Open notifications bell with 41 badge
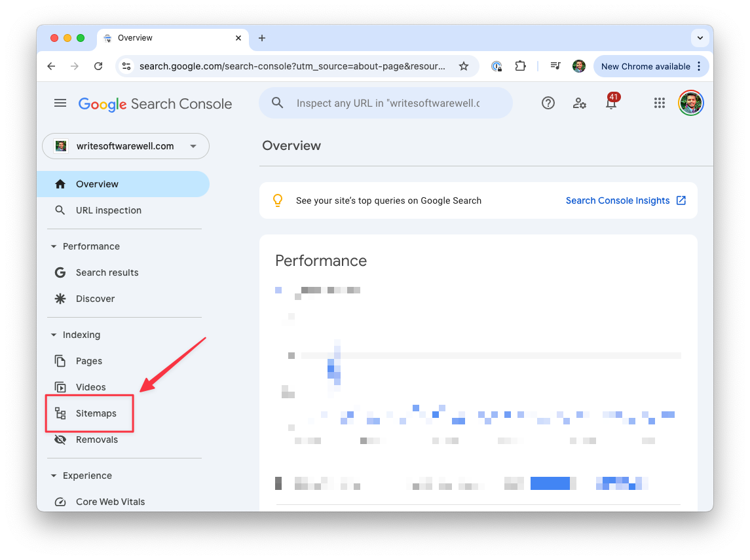Image resolution: width=750 pixels, height=560 pixels. [x=612, y=102]
